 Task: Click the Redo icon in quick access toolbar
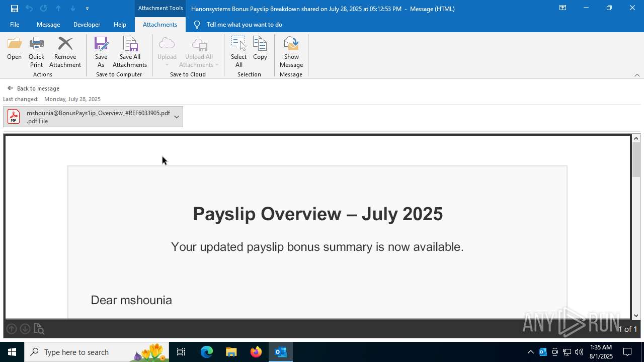44,9
